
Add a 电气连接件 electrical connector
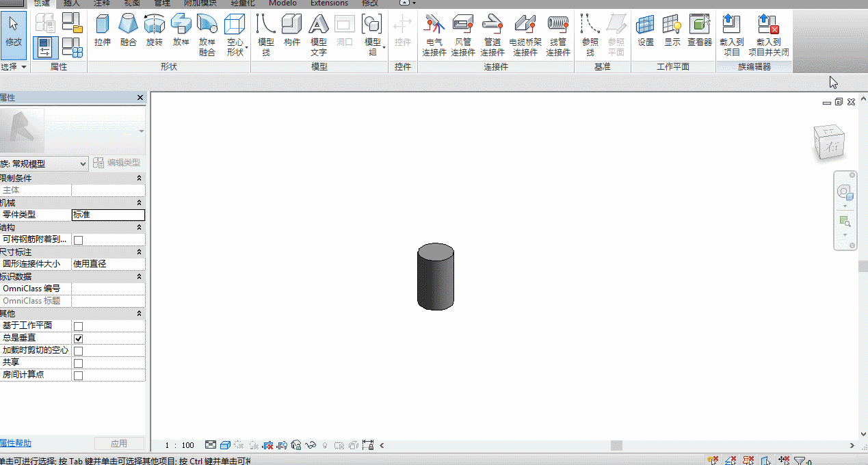point(434,35)
